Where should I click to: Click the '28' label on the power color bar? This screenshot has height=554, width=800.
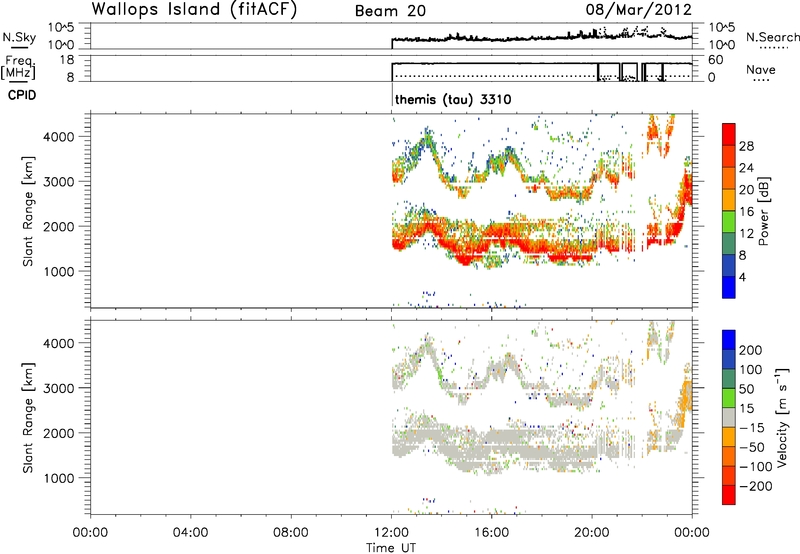click(x=746, y=146)
